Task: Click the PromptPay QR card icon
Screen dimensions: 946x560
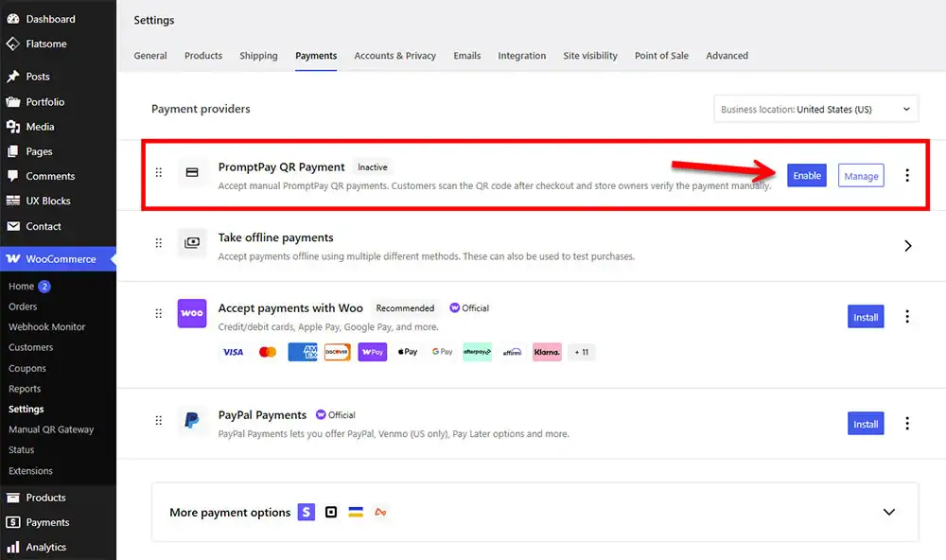Action: [192, 172]
